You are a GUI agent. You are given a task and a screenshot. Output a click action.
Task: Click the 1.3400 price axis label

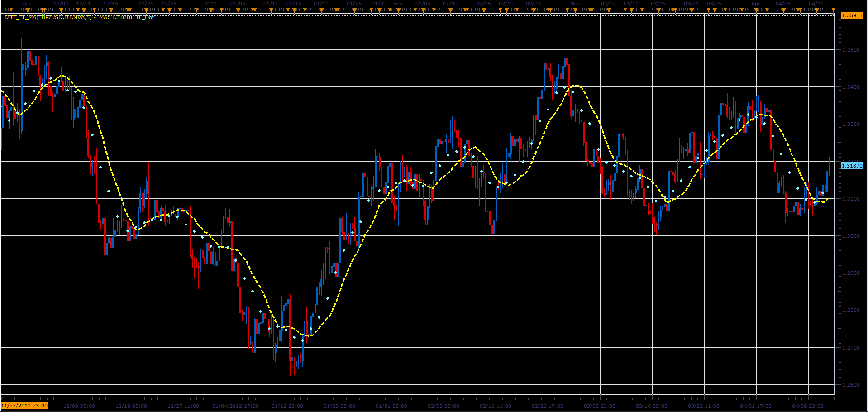(x=851, y=87)
